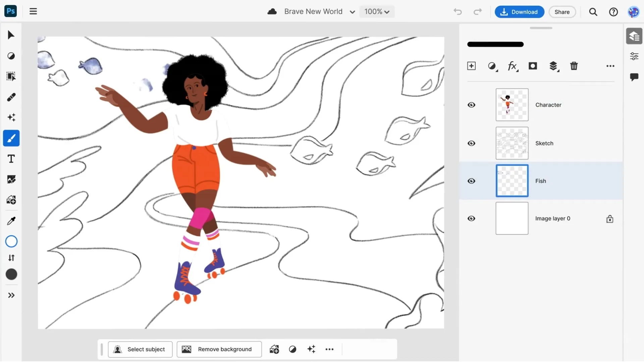This screenshot has height=362, width=644.
Task: Click the Image layer 0 name
Action: click(x=552, y=219)
